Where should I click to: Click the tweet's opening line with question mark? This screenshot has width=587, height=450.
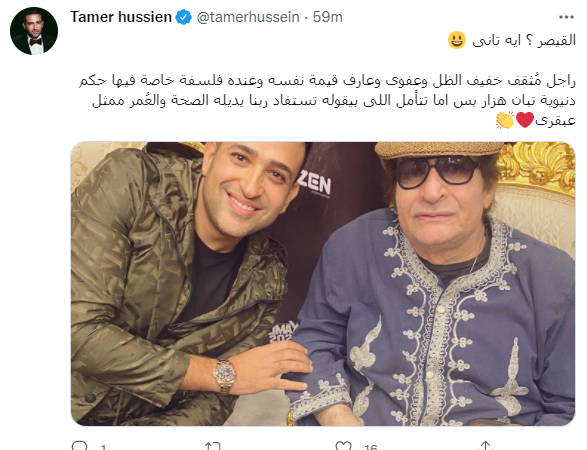[524, 40]
